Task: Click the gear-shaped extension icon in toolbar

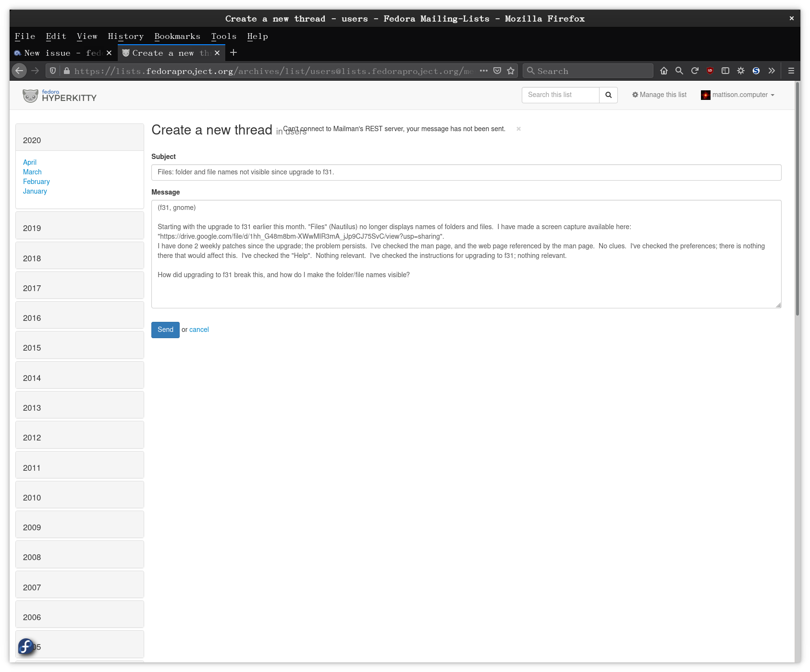Action: tap(741, 71)
